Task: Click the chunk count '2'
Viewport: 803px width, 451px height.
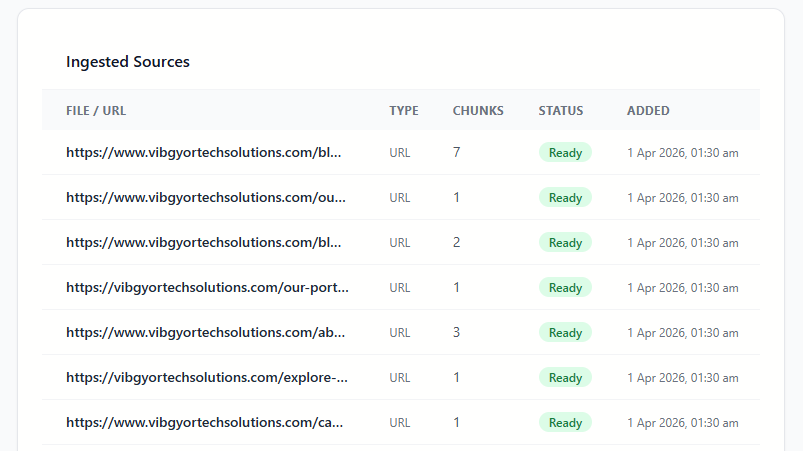Action: (x=456, y=243)
